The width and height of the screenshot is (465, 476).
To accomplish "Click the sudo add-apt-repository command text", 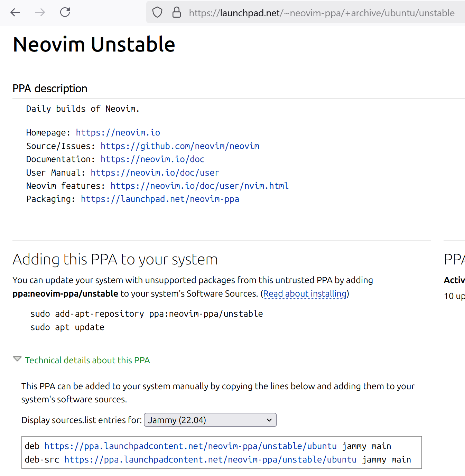I will 147,314.
